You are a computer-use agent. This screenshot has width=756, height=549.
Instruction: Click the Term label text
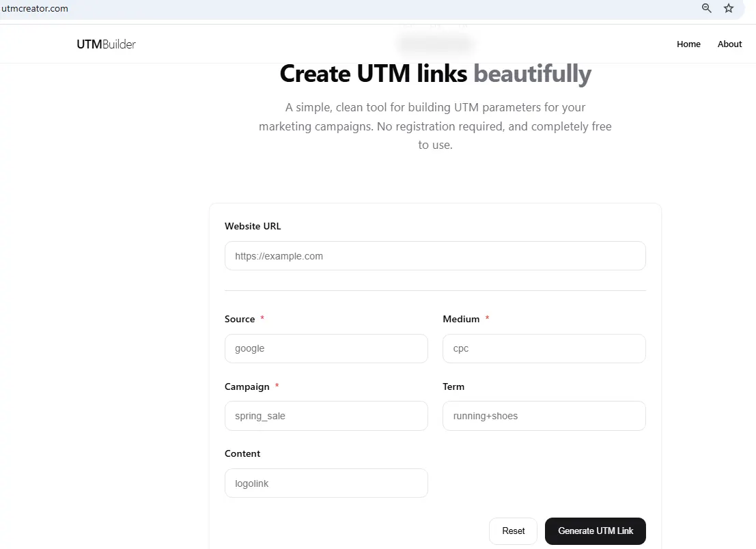pyautogui.click(x=453, y=386)
